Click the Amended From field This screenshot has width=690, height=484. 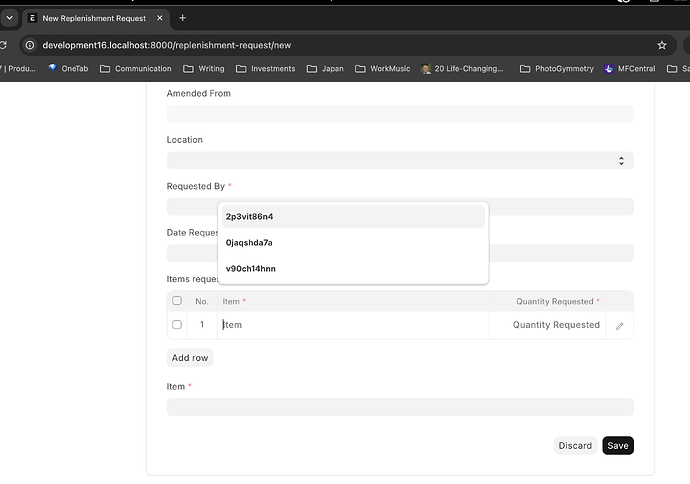click(400, 114)
